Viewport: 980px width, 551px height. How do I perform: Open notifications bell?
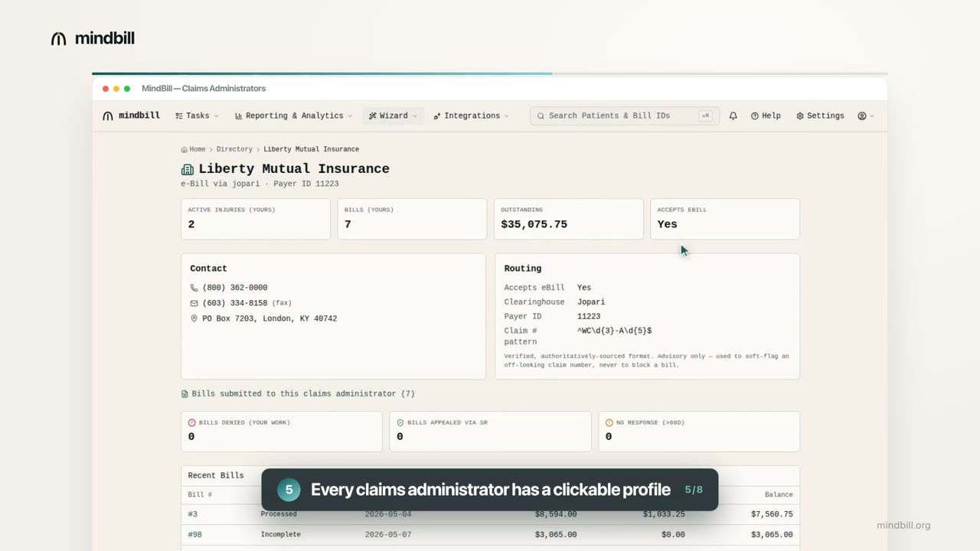(x=733, y=116)
